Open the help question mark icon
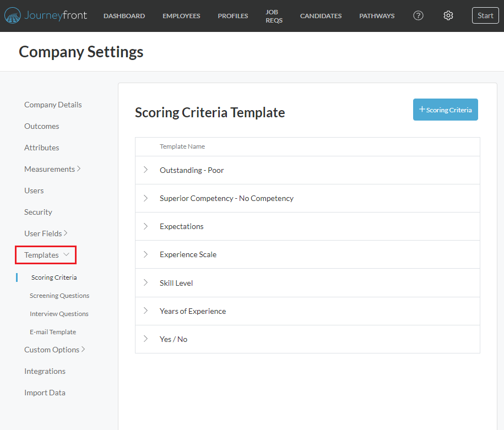Screen dimensions: 504x430 (x=418, y=15)
